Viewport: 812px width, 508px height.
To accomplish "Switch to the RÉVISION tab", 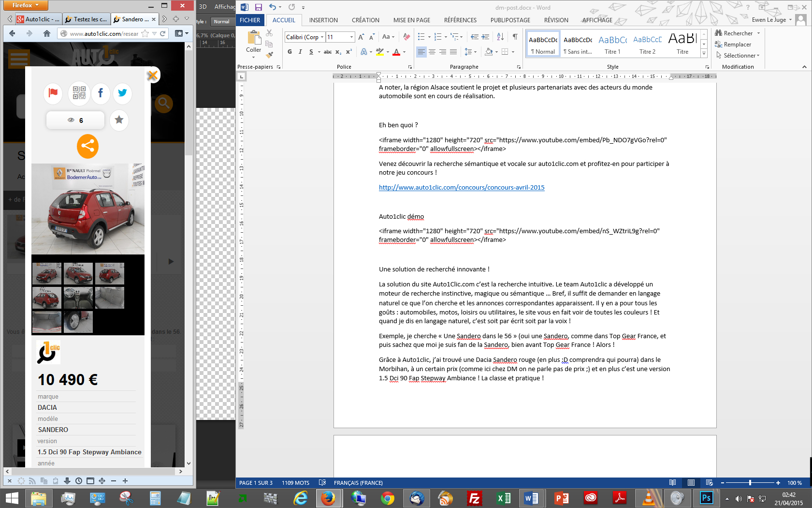I will 556,20.
